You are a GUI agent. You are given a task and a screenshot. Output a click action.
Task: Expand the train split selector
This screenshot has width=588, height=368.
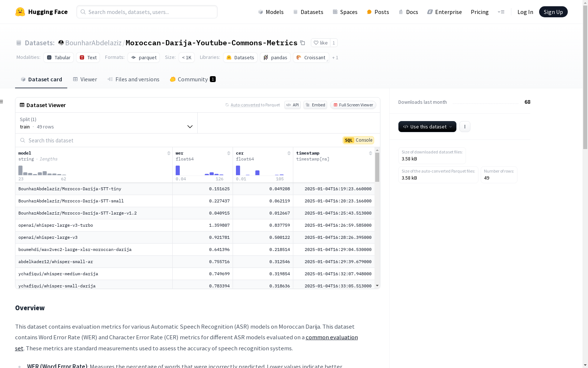(x=107, y=123)
